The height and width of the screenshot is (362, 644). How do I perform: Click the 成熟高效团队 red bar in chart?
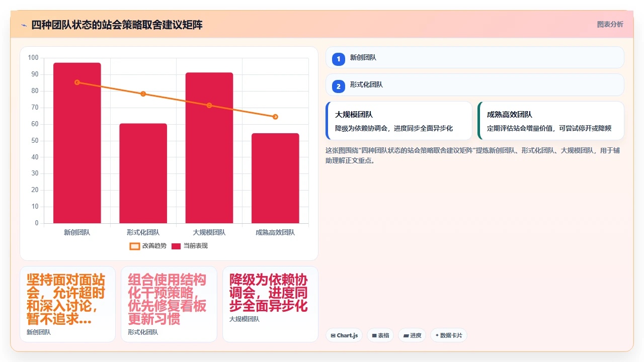275,178
